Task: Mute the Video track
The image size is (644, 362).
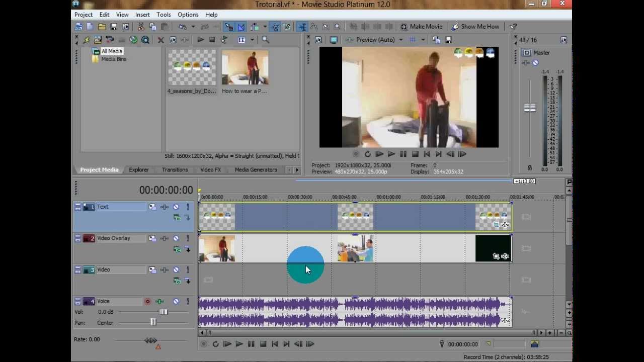Action: coord(176,270)
